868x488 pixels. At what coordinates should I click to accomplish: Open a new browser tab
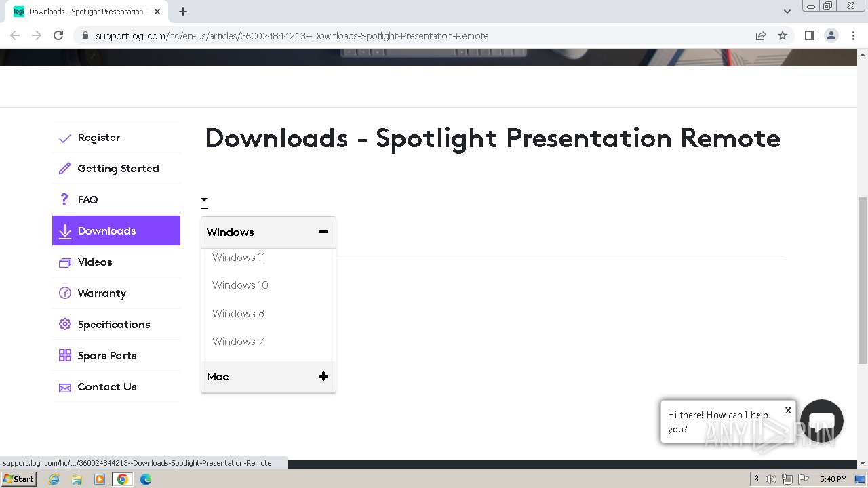tap(183, 12)
